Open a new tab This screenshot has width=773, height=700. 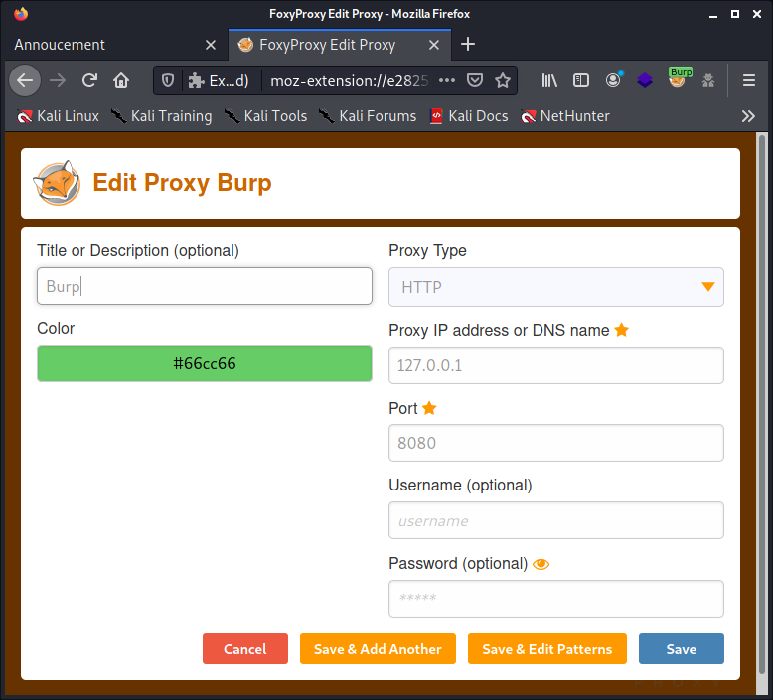click(x=467, y=45)
